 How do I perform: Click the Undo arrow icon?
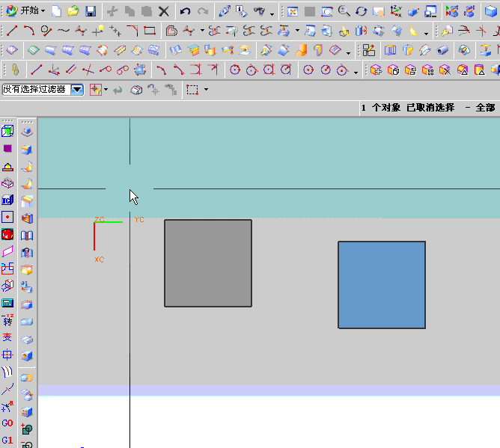(185, 11)
